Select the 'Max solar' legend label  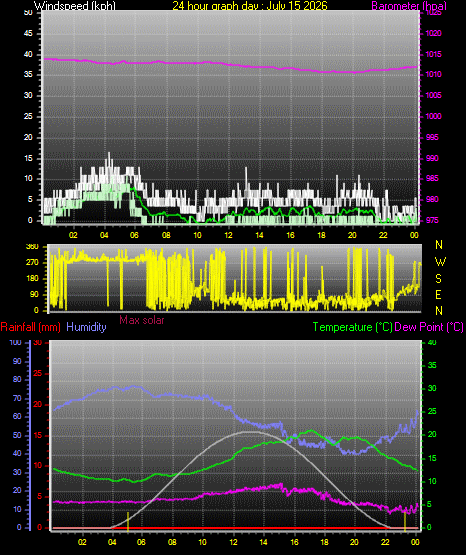[x=142, y=320]
